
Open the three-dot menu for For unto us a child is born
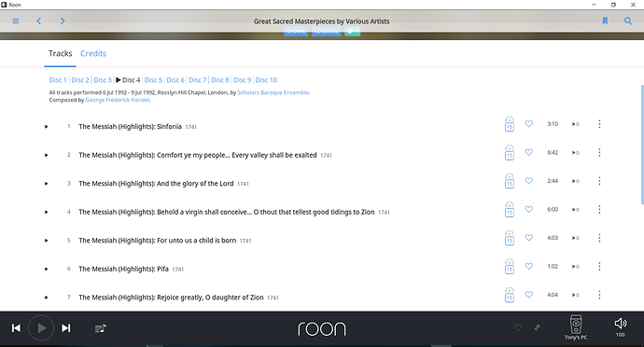[599, 238]
